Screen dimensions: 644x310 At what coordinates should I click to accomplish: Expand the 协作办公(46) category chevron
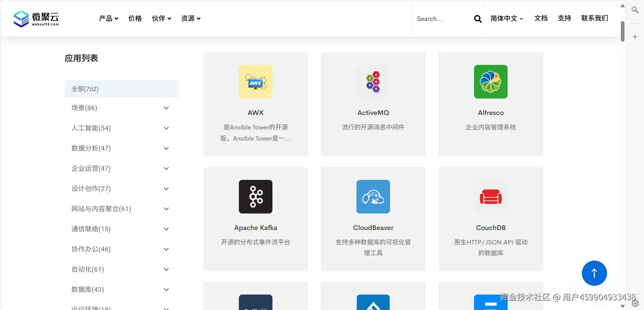click(x=166, y=249)
